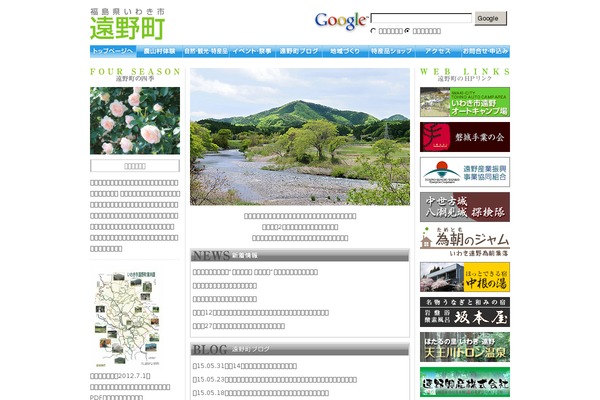Screen dimensions: 600x400
Task: Open the 遠野産業振興事業協同組合 banner
Action: tap(465, 172)
